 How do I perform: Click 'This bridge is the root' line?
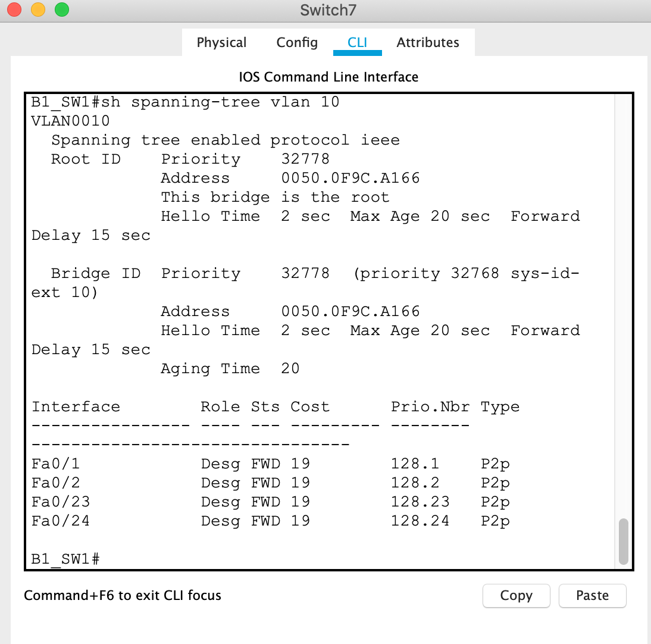tap(276, 197)
